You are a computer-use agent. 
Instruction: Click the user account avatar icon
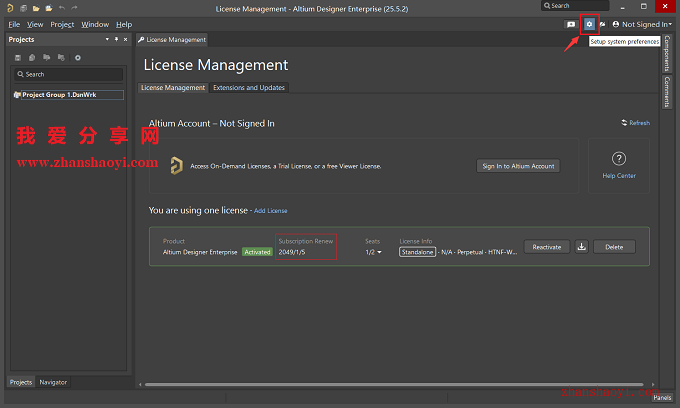616,24
